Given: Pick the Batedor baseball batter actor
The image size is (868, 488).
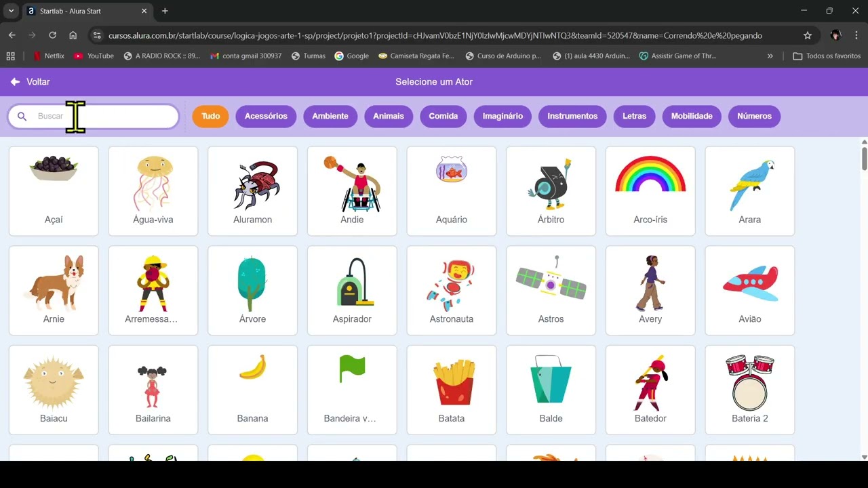Looking at the screenshot, I should pyautogui.click(x=650, y=390).
